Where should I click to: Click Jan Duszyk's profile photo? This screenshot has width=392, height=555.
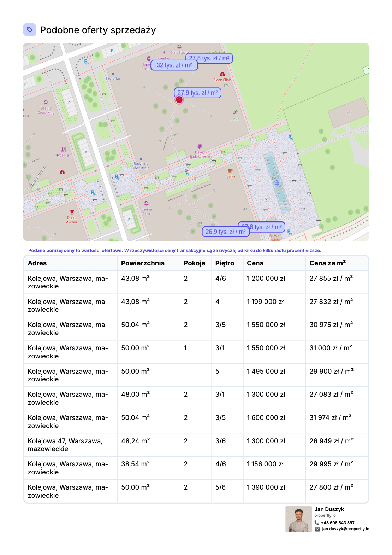(298, 519)
